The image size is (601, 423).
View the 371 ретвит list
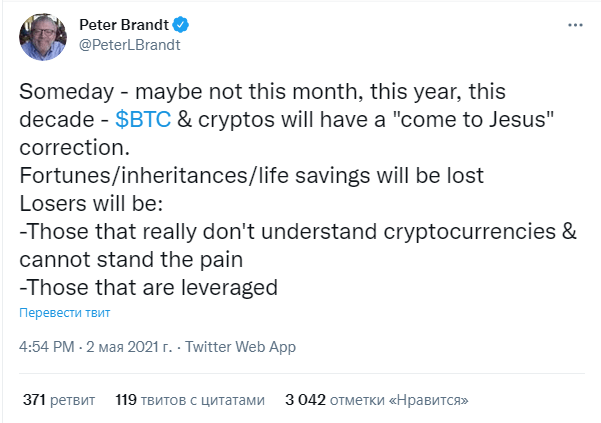[59, 400]
